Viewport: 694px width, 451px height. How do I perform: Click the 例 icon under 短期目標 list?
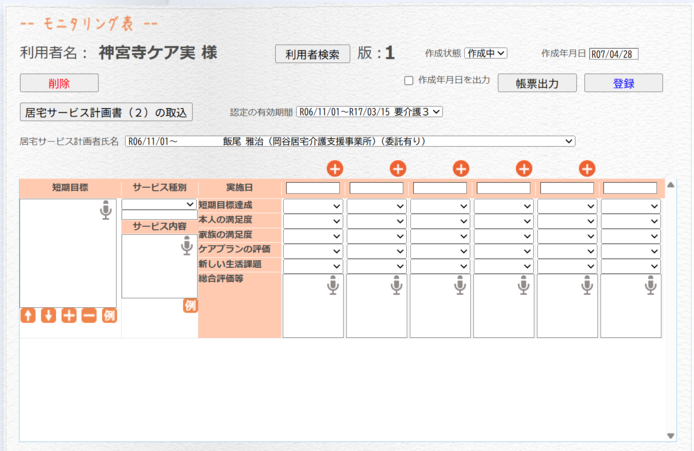[109, 316]
